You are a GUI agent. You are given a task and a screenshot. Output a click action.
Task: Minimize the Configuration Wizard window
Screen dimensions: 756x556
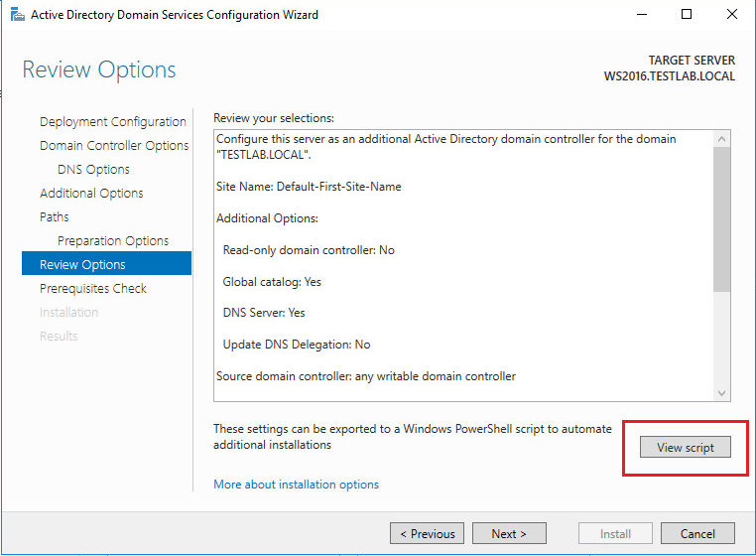[x=642, y=15]
